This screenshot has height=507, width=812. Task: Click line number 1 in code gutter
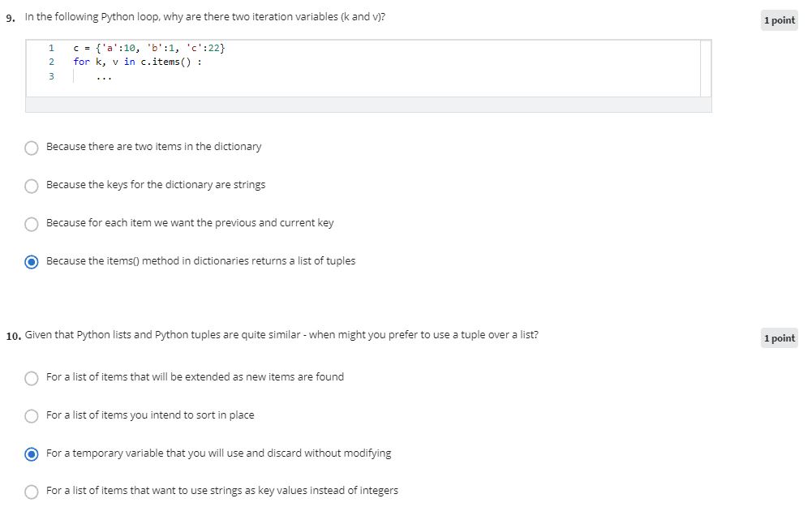[x=51, y=48]
